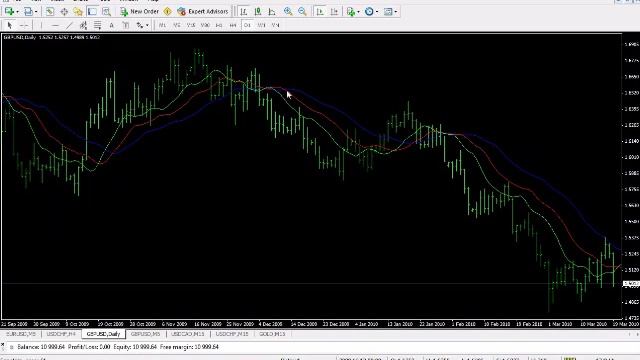Open a new chart from toolbar
640x360 pixels.
9,11
